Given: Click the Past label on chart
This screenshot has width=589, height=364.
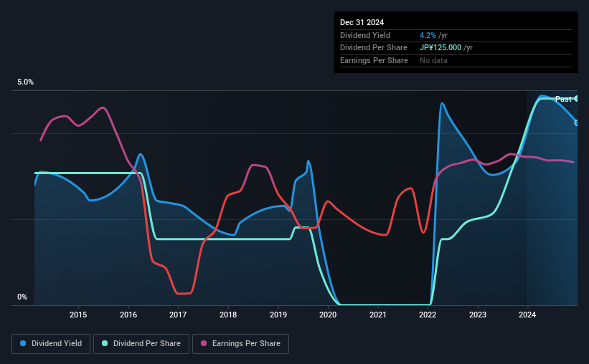Looking at the screenshot, I should pos(563,99).
